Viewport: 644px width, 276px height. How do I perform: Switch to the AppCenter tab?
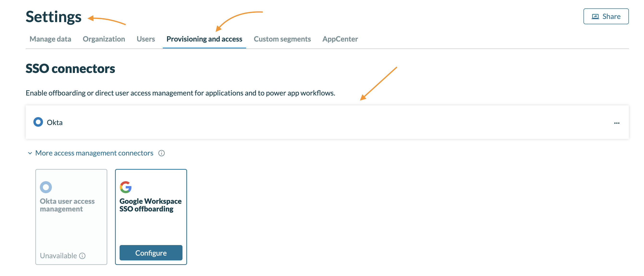click(x=340, y=39)
